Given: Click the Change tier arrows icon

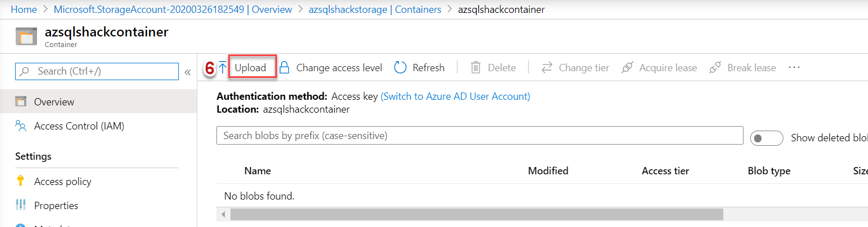Looking at the screenshot, I should pos(547,68).
